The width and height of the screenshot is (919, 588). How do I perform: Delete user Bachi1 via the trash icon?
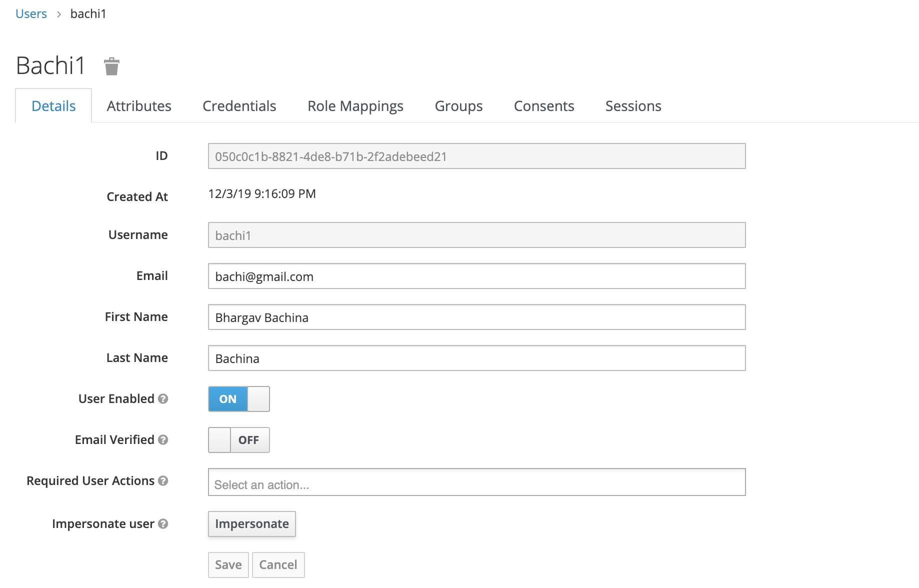click(111, 66)
